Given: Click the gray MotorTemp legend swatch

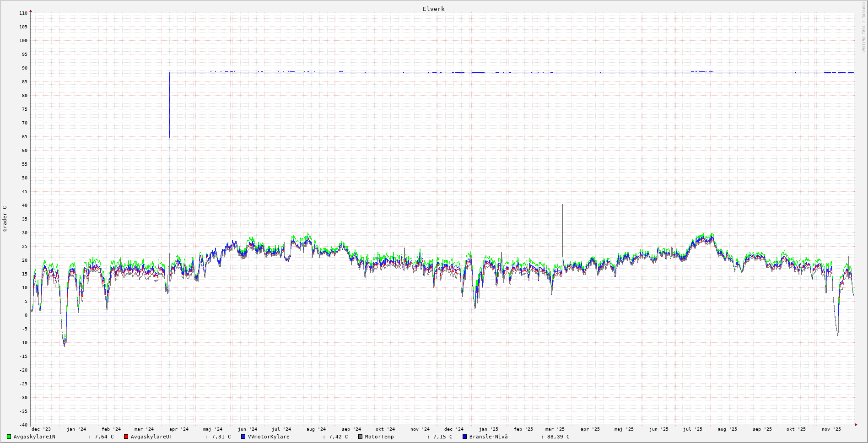Looking at the screenshot, I should [360, 437].
